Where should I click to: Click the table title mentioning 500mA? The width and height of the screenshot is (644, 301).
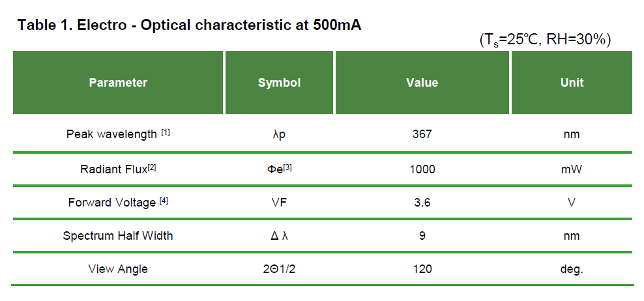189,25
